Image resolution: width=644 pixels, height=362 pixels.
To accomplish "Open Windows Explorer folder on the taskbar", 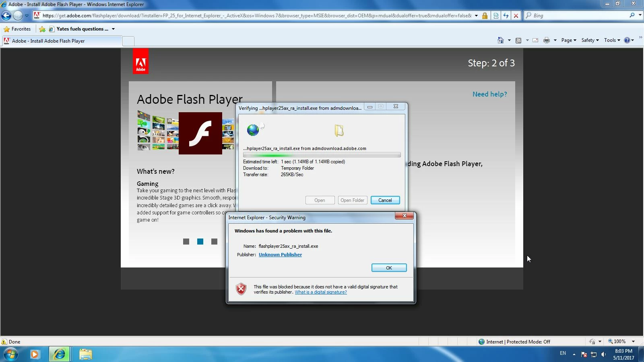I will 85,354.
